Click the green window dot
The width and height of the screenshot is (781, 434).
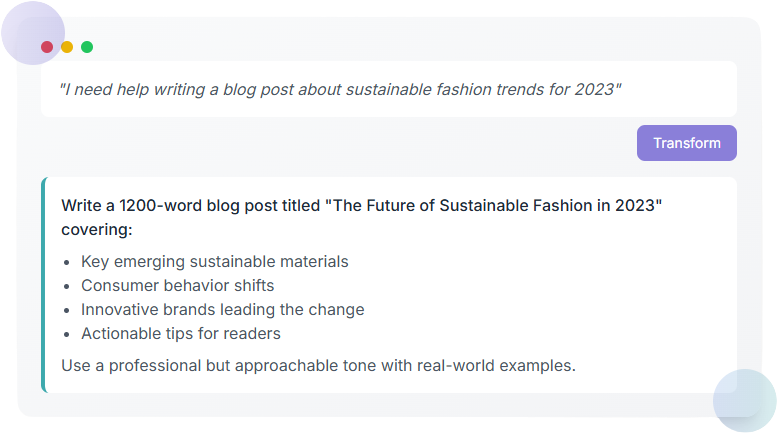coord(87,47)
